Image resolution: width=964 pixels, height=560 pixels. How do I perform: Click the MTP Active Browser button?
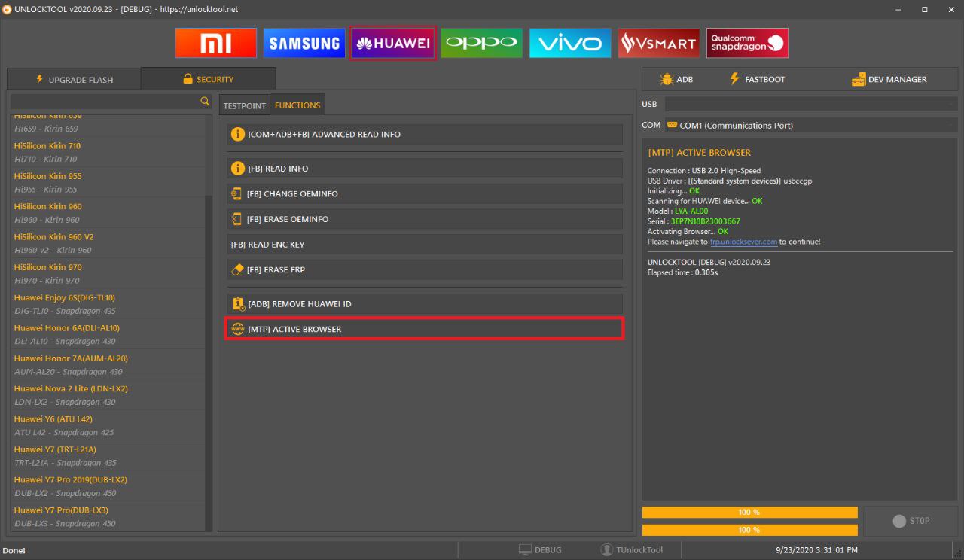coord(425,329)
